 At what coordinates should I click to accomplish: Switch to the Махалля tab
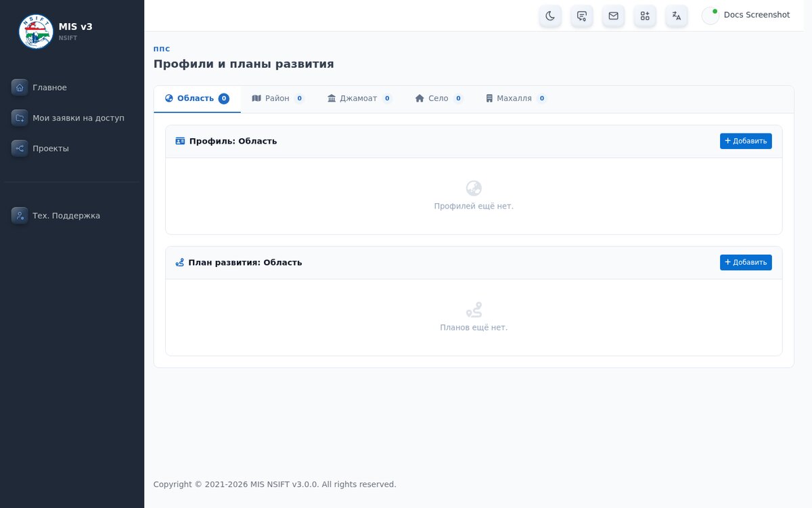pos(516,99)
